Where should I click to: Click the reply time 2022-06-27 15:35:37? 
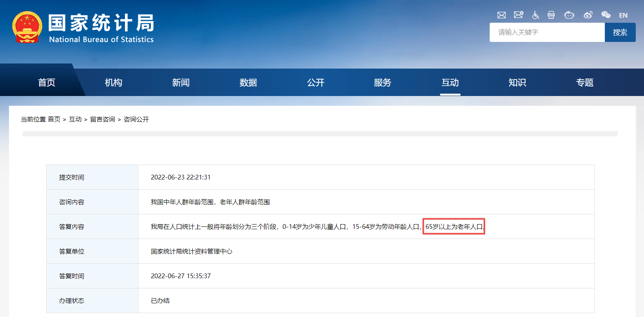(181, 276)
